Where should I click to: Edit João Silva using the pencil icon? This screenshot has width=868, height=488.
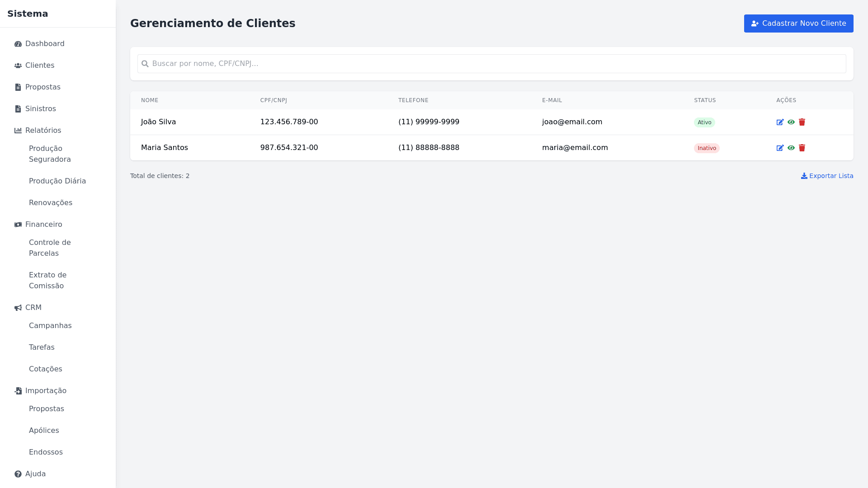tap(780, 122)
